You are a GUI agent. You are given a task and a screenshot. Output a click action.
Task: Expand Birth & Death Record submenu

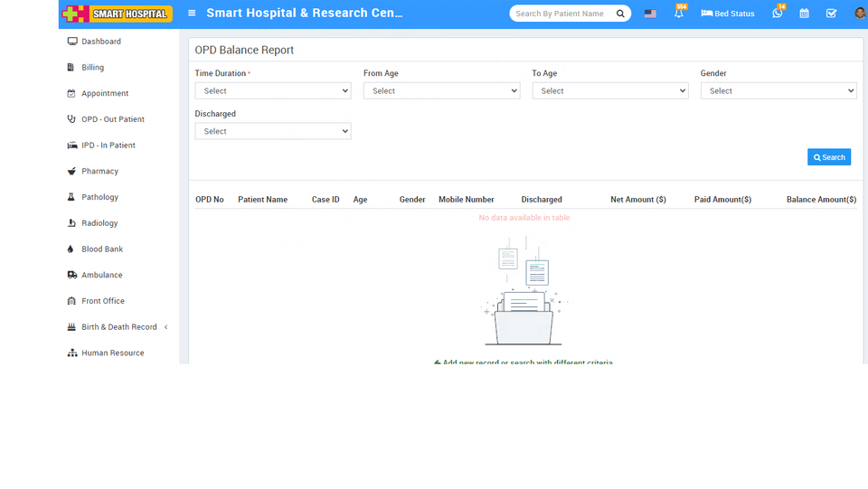[x=118, y=327]
